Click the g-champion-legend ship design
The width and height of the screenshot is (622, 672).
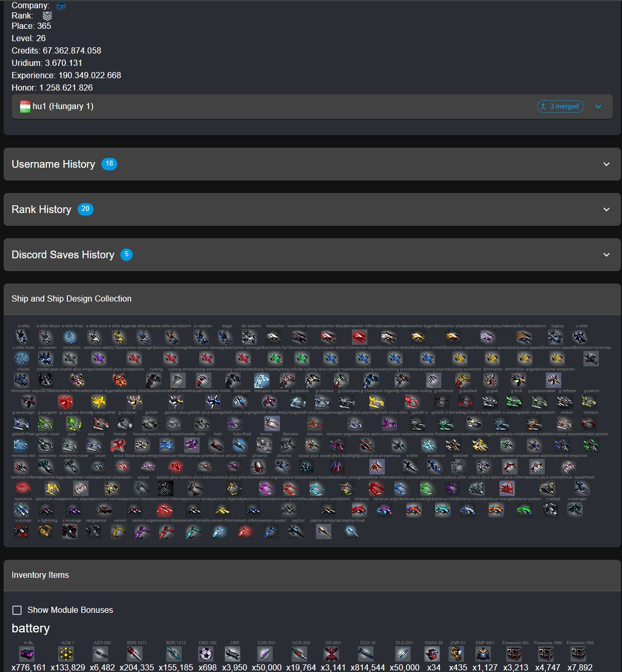click(376, 402)
